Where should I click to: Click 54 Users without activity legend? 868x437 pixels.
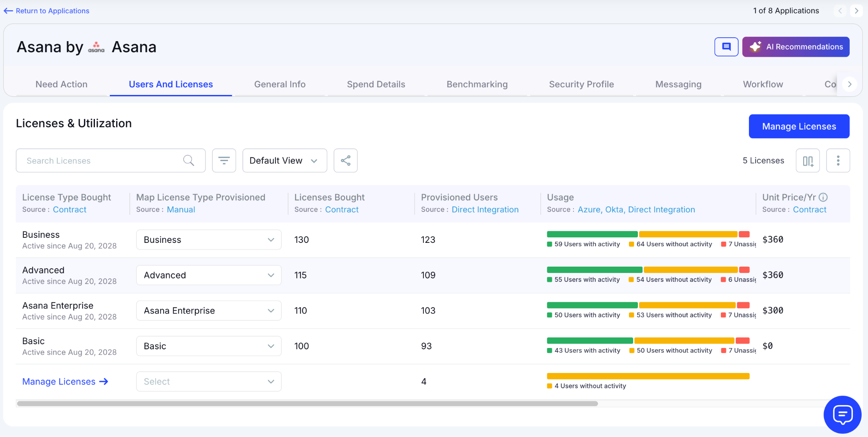click(670, 280)
